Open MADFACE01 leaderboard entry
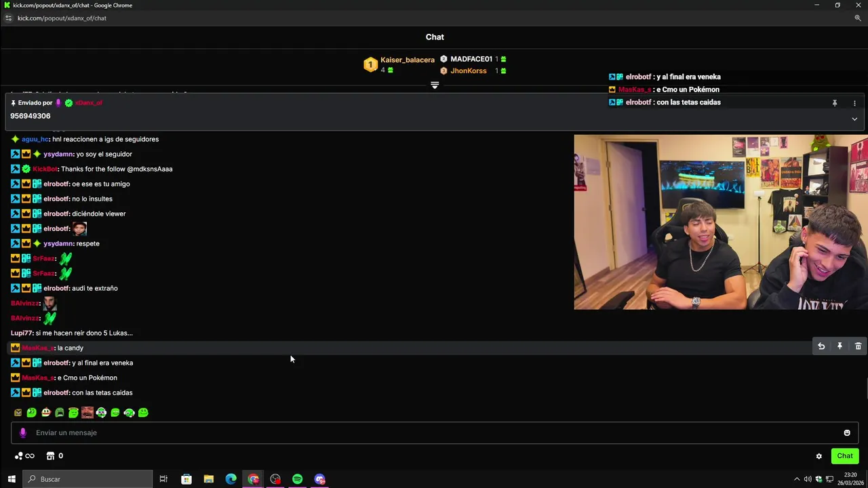The width and height of the screenshot is (868, 488). [471, 59]
